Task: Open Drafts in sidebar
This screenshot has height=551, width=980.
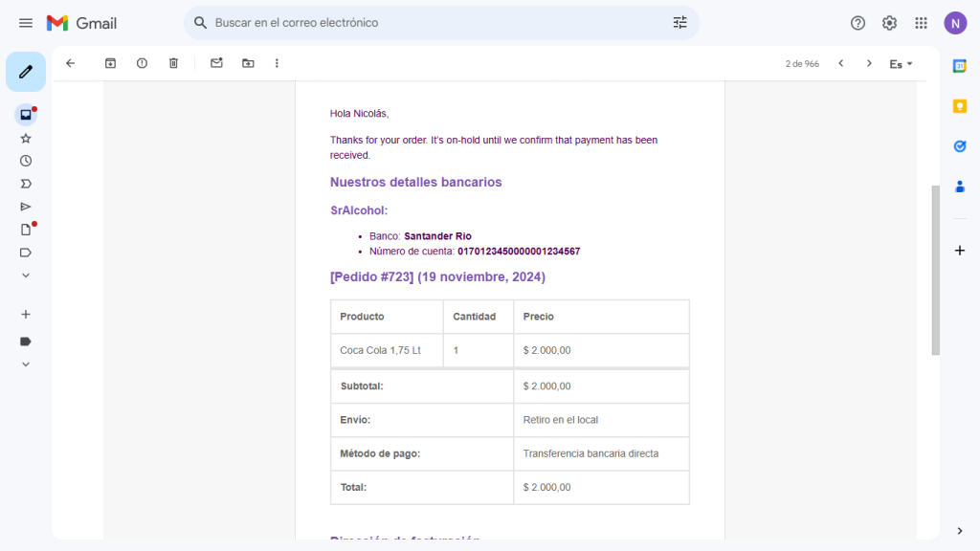Action: (x=26, y=230)
